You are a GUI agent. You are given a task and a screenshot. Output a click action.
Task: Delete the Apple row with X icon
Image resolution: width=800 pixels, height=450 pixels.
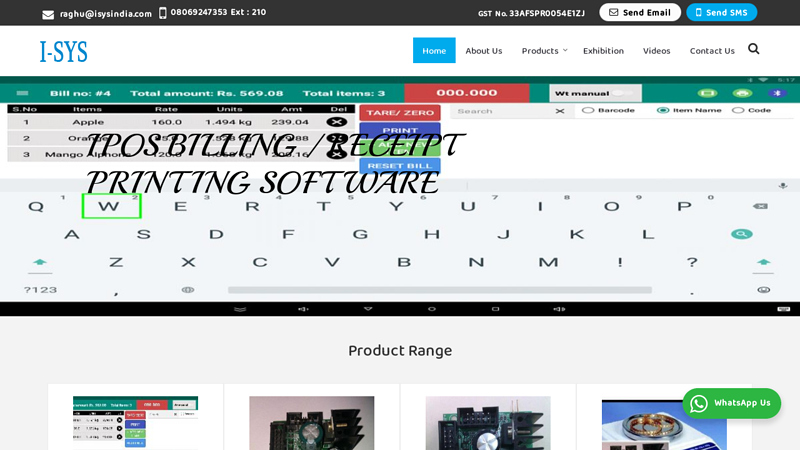337,122
